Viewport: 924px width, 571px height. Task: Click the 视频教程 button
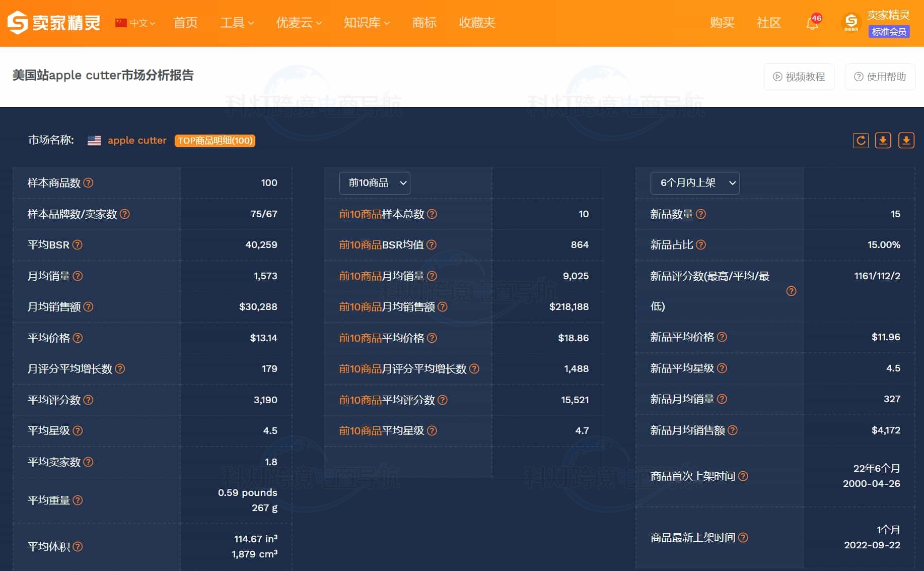coord(799,77)
